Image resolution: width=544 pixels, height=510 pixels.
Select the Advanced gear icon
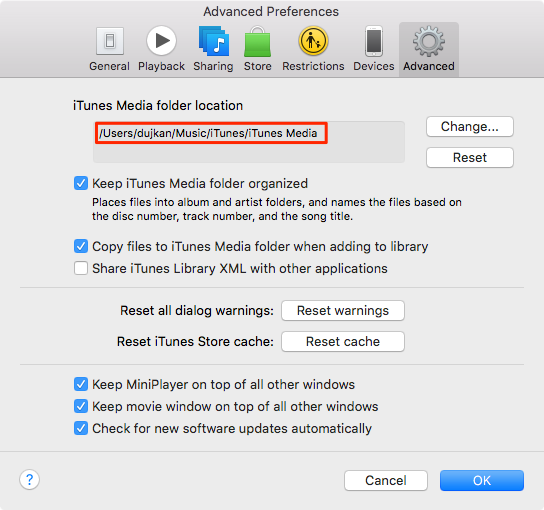click(429, 41)
